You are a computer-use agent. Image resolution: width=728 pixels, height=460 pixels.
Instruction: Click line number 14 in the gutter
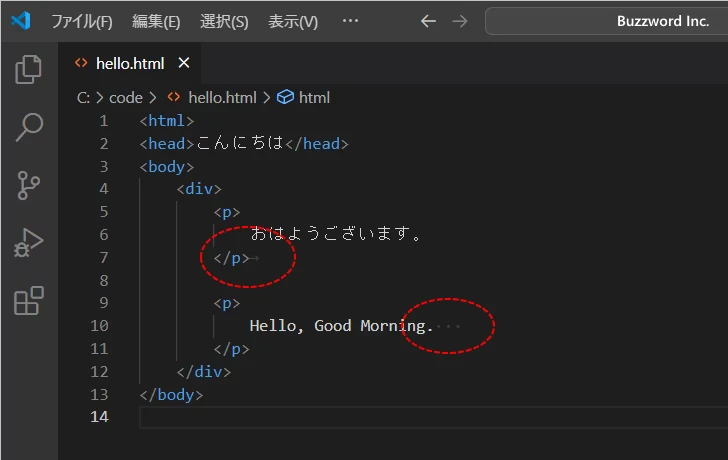coord(99,417)
